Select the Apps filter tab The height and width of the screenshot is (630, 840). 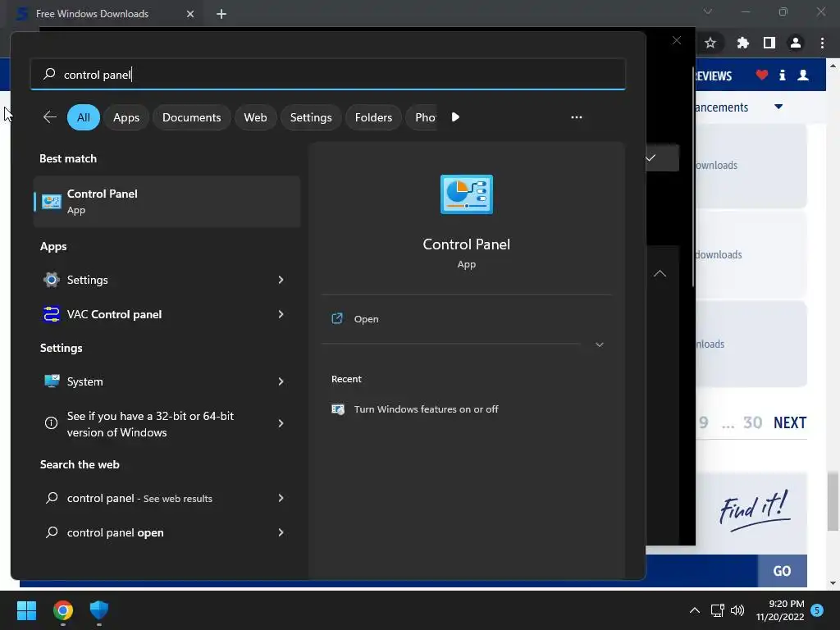126,117
